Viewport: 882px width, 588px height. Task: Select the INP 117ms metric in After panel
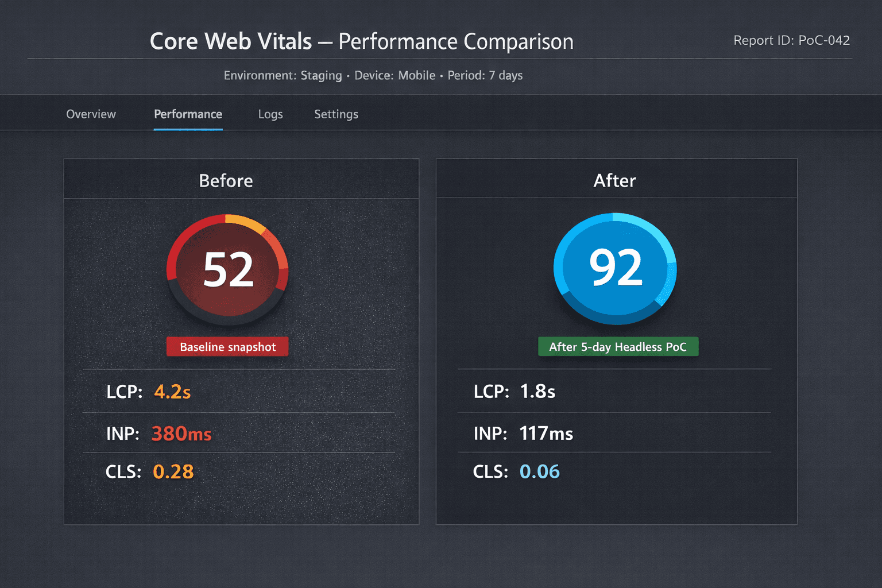click(x=546, y=434)
